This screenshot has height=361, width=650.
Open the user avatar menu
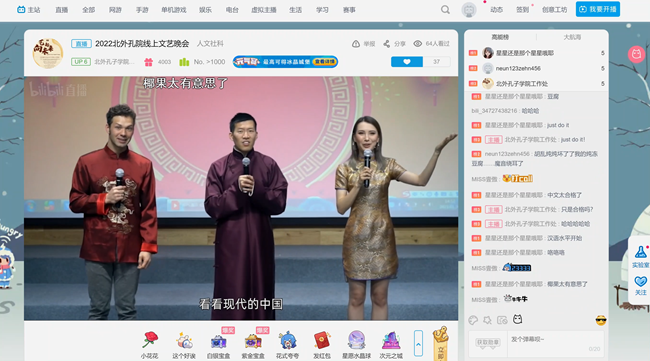[x=469, y=10]
